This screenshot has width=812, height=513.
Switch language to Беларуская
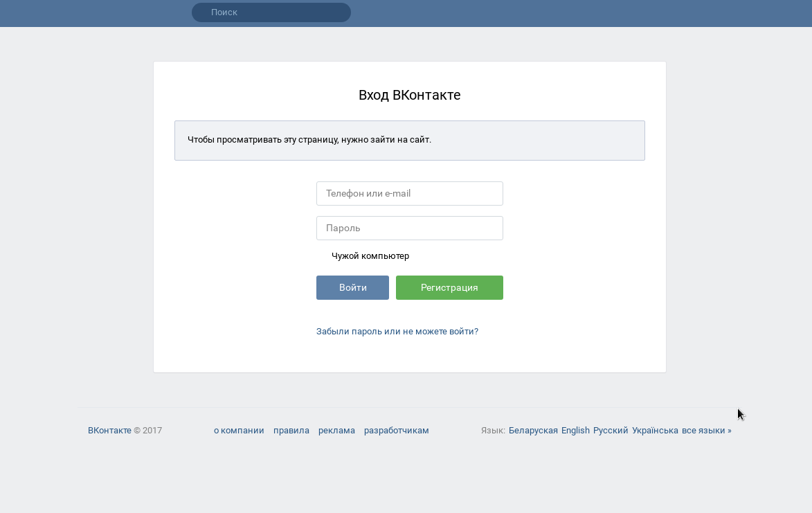pyautogui.click(x=533, y=431)
